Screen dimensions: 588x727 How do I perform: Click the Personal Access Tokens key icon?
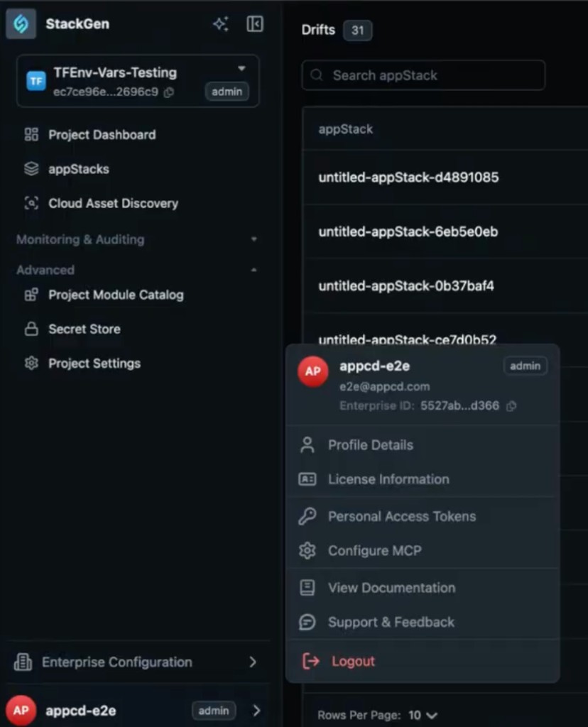tap(307, 516)
